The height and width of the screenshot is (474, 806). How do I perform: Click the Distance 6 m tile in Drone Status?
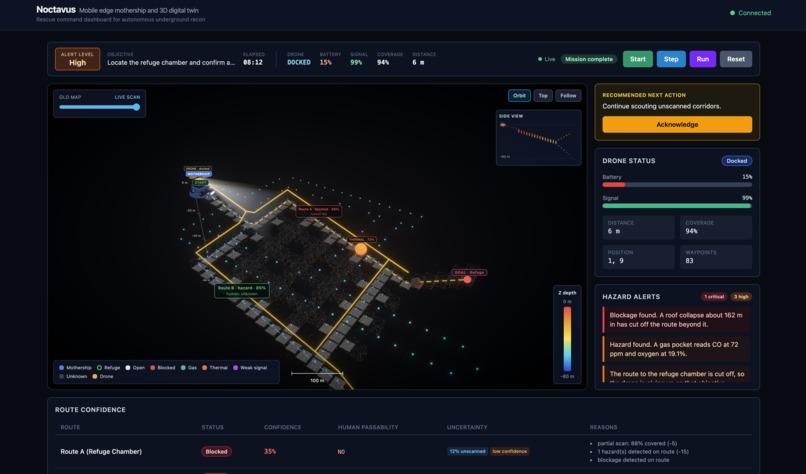[638, 227]
